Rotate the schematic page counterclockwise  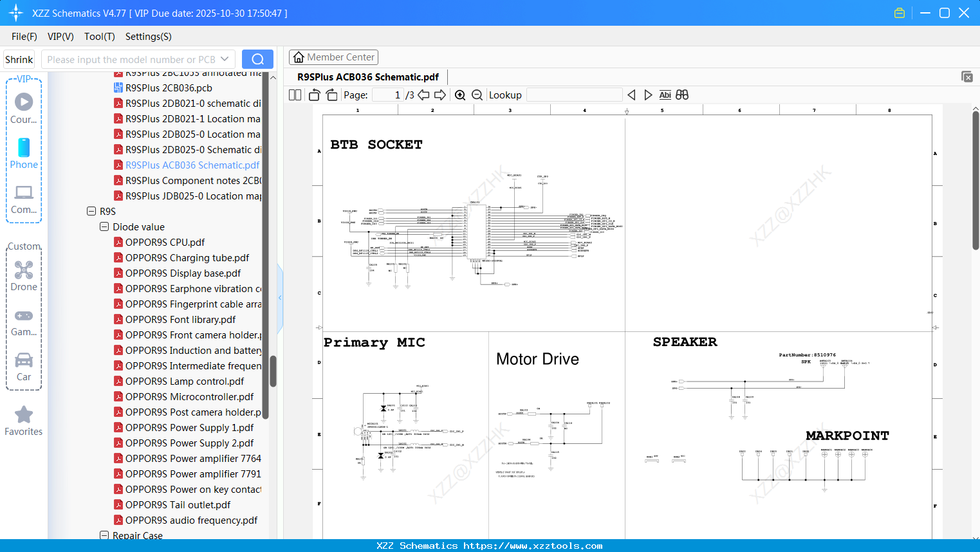tap(313, 95)
